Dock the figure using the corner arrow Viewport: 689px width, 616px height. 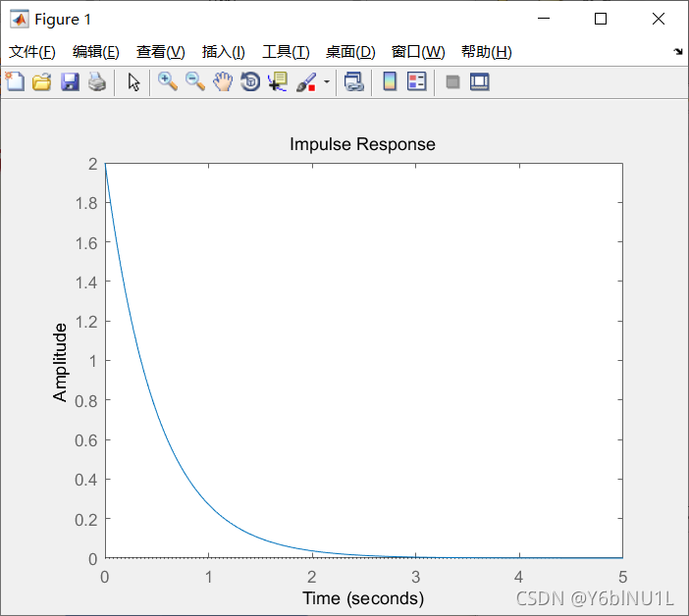[678, 52]
